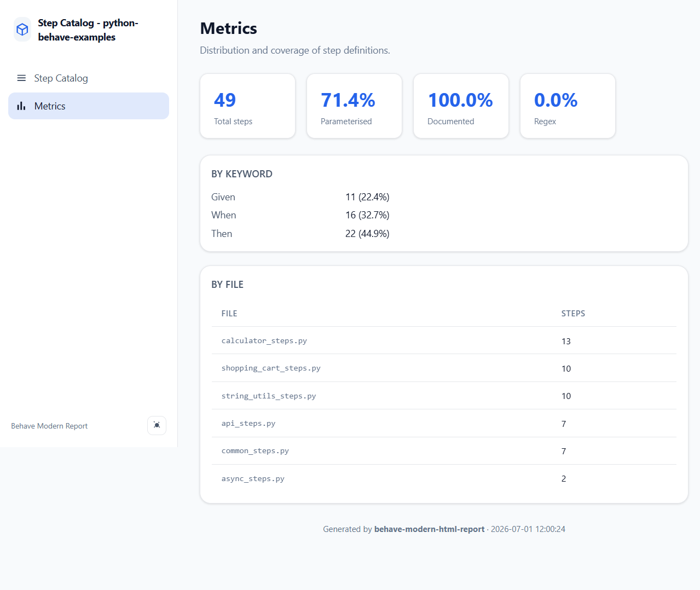700x590 pixels.
Task: Click the Given keyword label
Action: [x=223, y=197]
